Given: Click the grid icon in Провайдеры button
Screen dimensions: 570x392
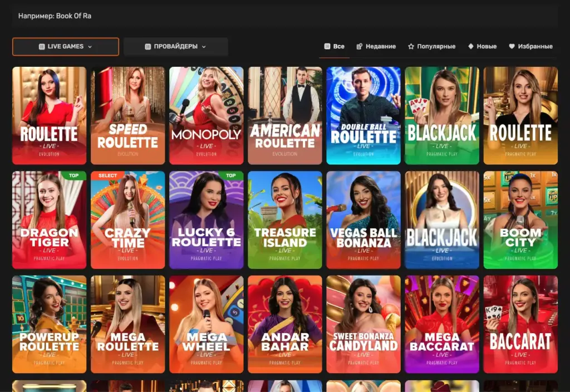Looking at the screenshot, I should (148, 47).
